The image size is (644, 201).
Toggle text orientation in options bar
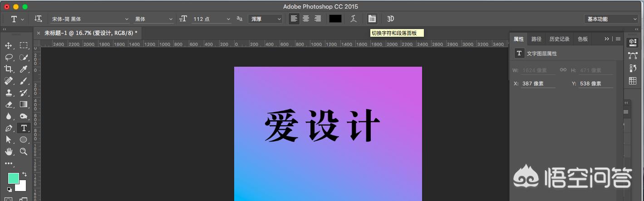click(39, 19)
